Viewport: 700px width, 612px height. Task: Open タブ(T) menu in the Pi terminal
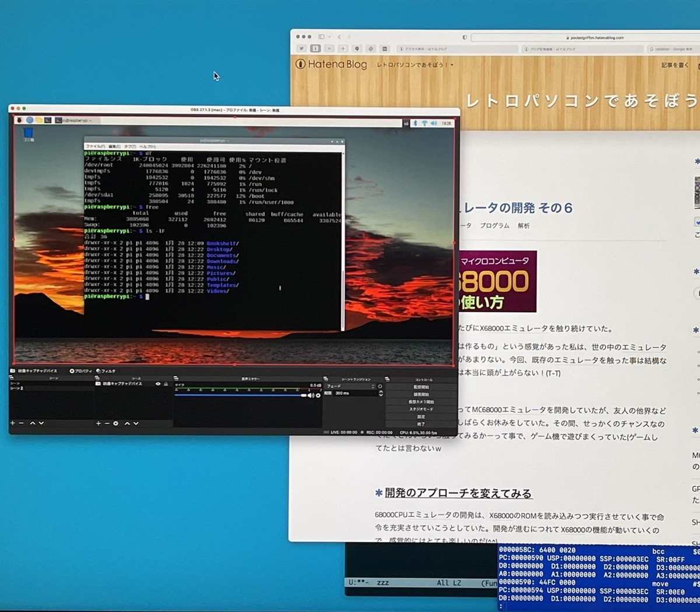131,146
